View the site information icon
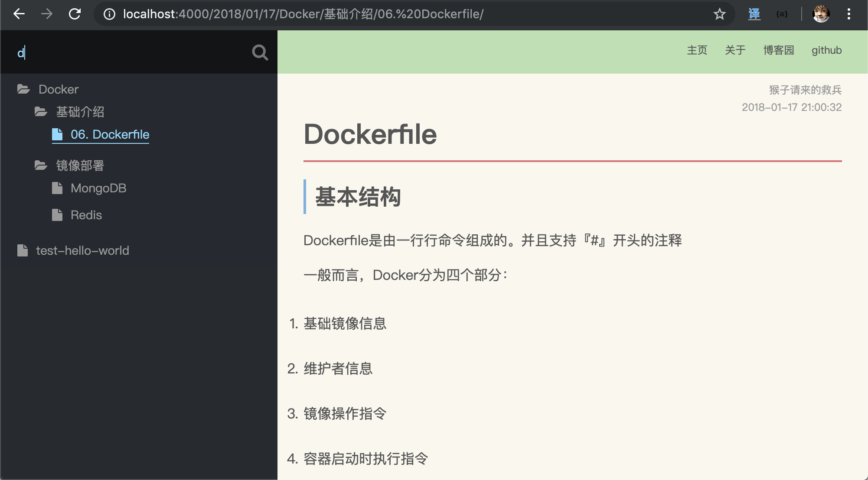 (x=110, y=14)
